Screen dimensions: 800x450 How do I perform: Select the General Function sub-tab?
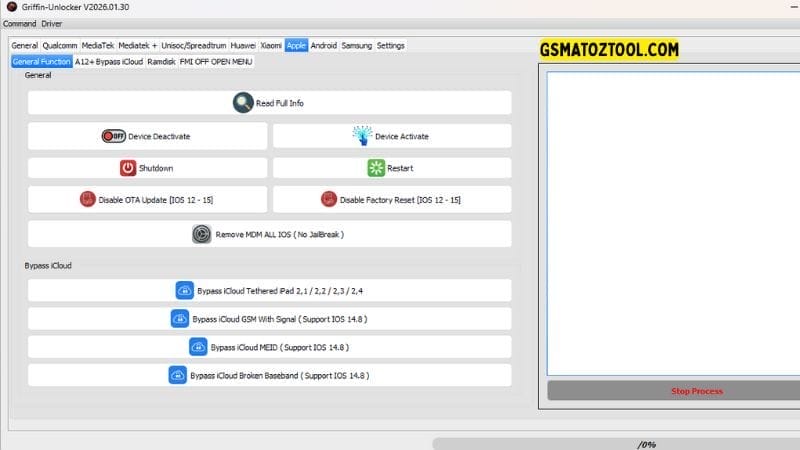pos(41,61)
